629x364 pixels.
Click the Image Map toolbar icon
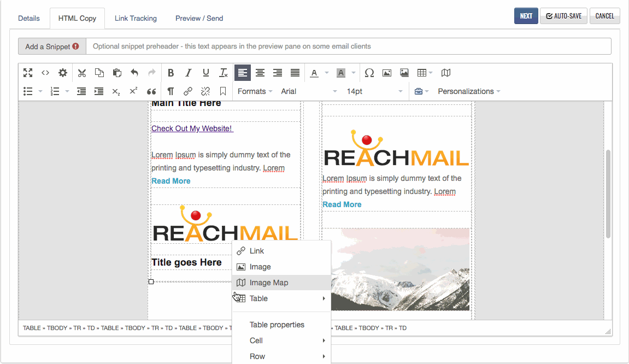tap(446, 73)
